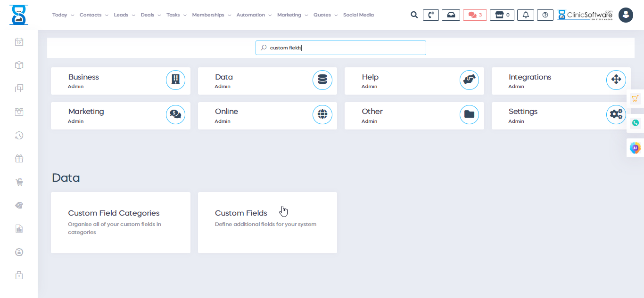This screenshot has width=644, height=298.
Task: Select the Integrations admin tile
Action: (561, 81)
